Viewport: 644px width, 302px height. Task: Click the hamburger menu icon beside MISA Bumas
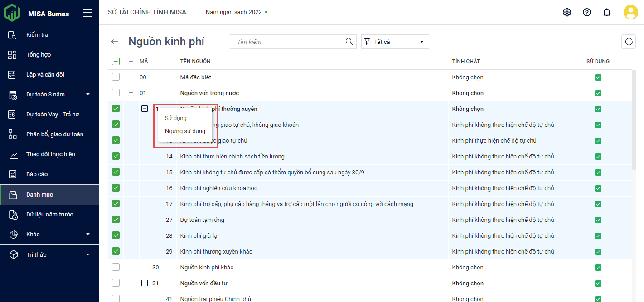(x=88, y=13)
